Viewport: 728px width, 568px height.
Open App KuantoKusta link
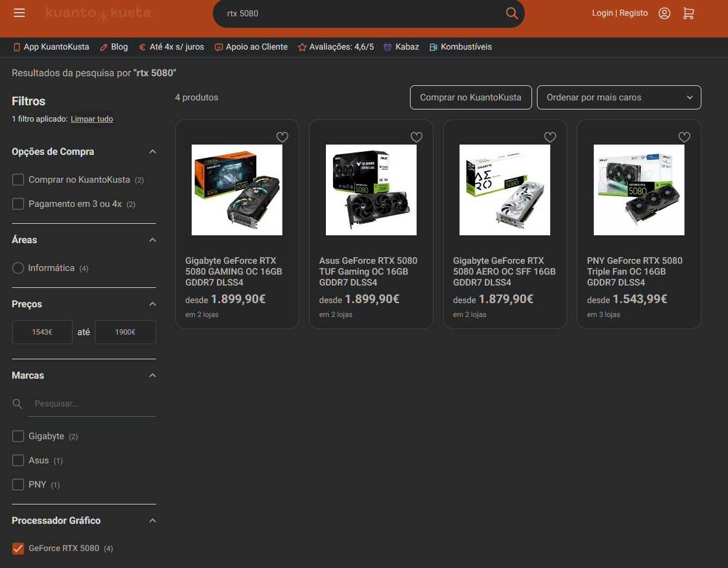tap(56, 47)
